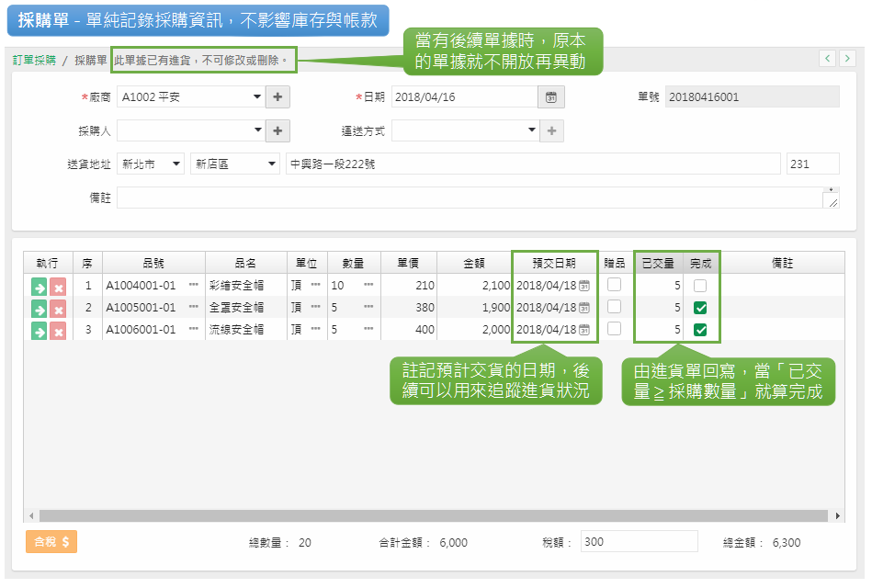Click the 訂單採購 breadcrumb link
Image resolution: width=872 pixels, height=588 pixels.
click(x=34, y=60)
